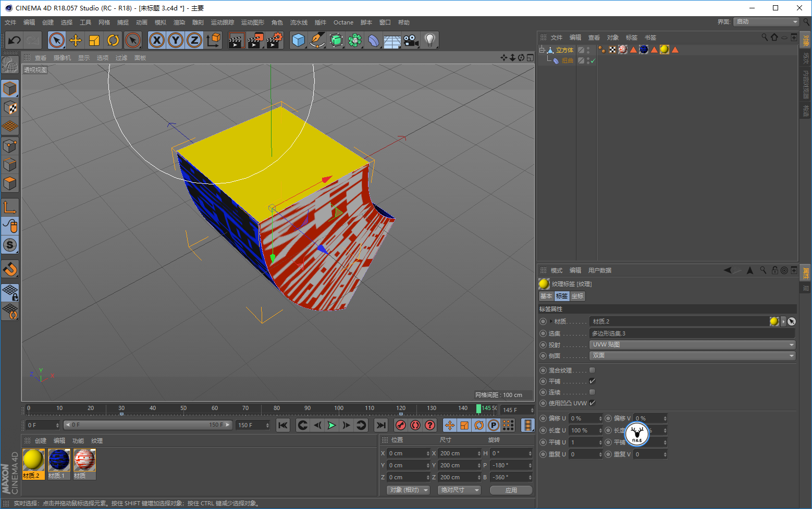Add a Camera object

tap(411, 40)
